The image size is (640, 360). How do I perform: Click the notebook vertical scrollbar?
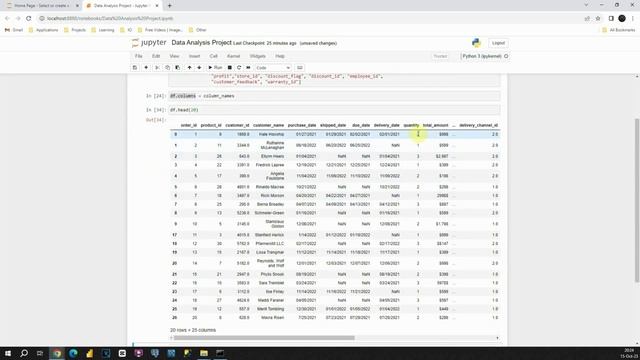tap(637, 200)
